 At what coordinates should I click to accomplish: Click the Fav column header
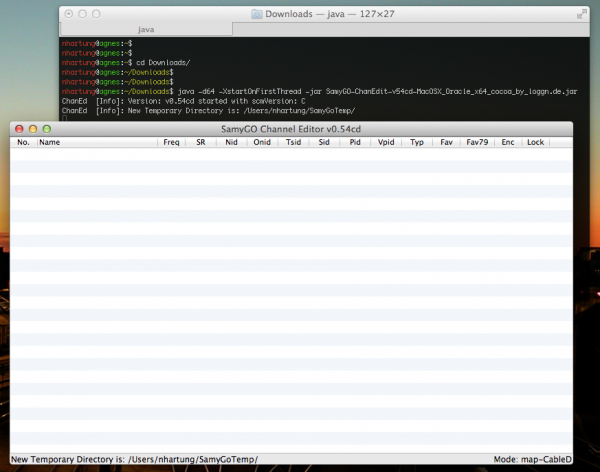446,142
